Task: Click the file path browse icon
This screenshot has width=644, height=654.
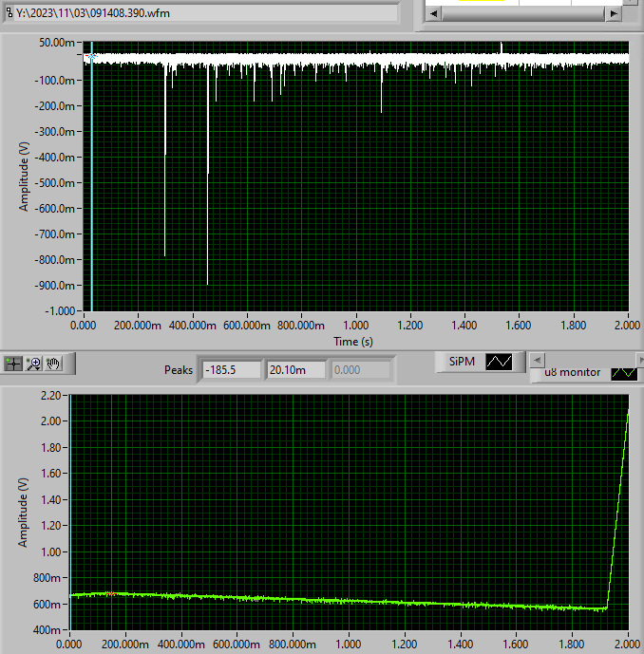Action: click(x=9, y=12)
